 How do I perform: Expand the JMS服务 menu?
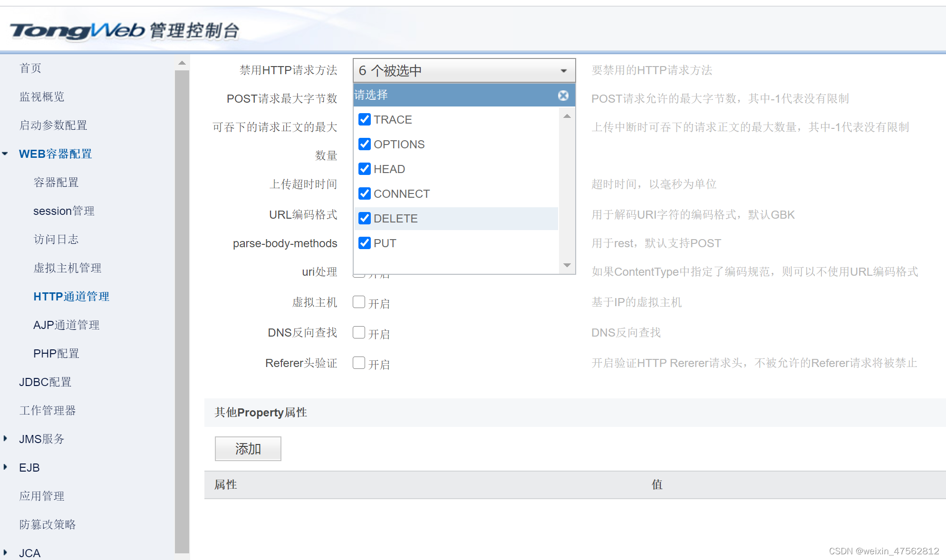point(5,438)
